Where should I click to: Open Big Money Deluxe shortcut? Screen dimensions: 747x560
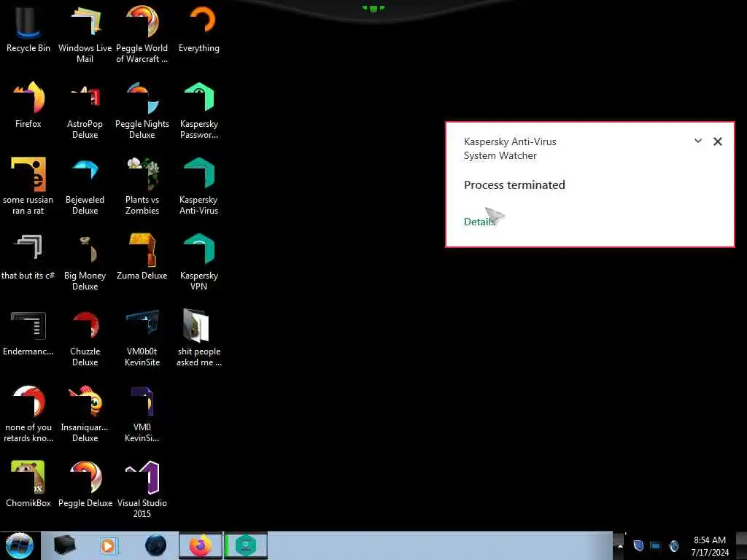[x=85, y=262]
